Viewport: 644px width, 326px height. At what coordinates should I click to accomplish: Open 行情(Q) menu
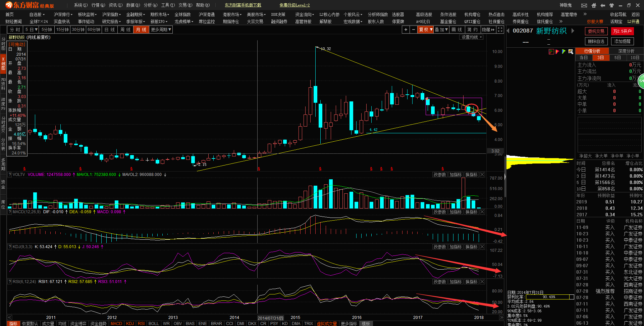click(98, 5)
